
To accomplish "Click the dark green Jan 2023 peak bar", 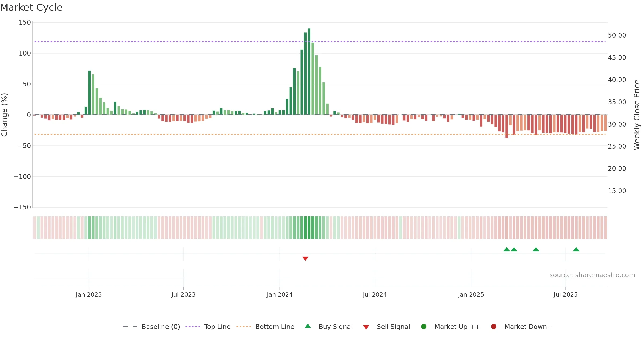I will pos(89,93).
